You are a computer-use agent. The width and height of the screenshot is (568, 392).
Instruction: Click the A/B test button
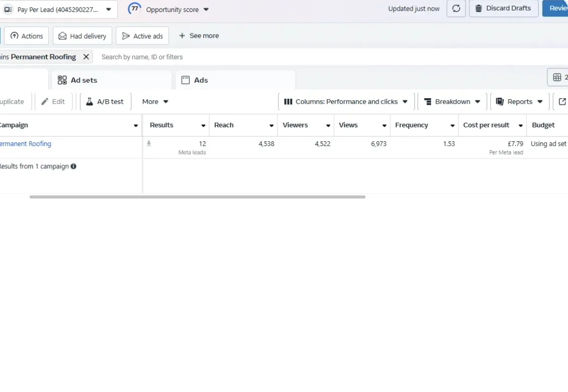tap(105, 102)
